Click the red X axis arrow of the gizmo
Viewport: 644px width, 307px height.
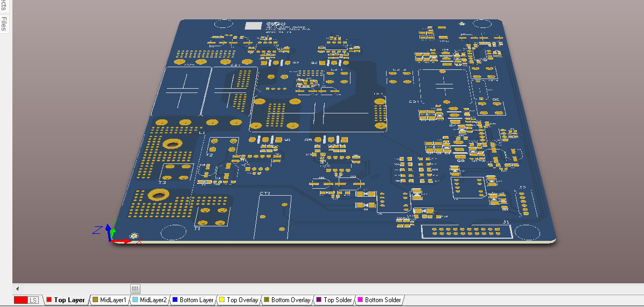[x=124, y=241]
